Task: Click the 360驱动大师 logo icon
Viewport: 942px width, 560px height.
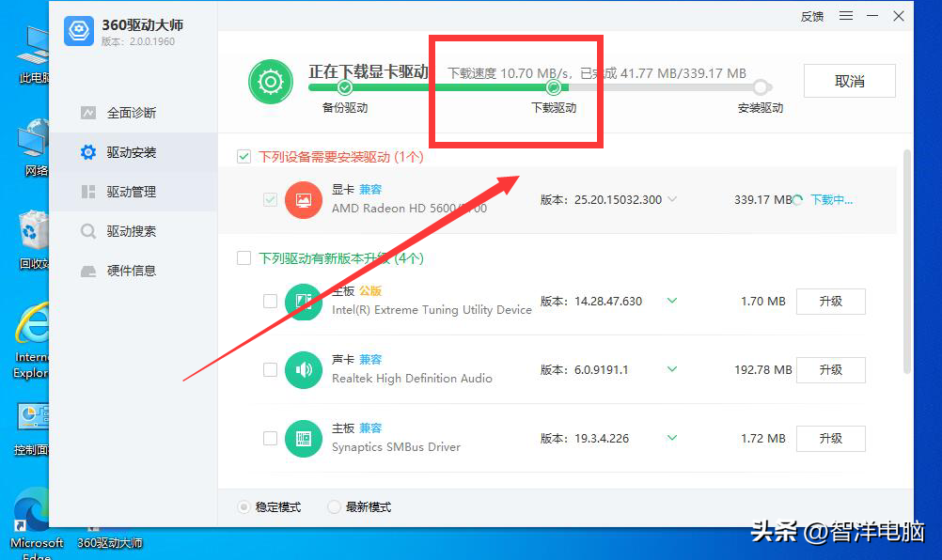Action: coord(79,31)
